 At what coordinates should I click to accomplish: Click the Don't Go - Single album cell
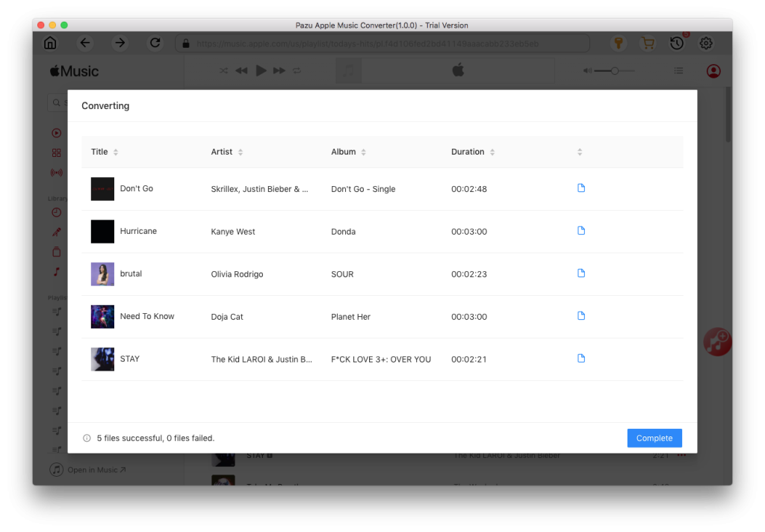tap(363, 189)
